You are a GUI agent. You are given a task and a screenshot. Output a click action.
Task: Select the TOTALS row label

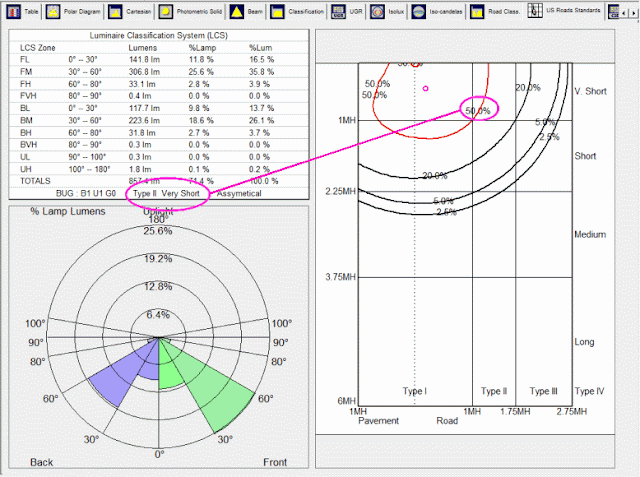pos(35,181)
